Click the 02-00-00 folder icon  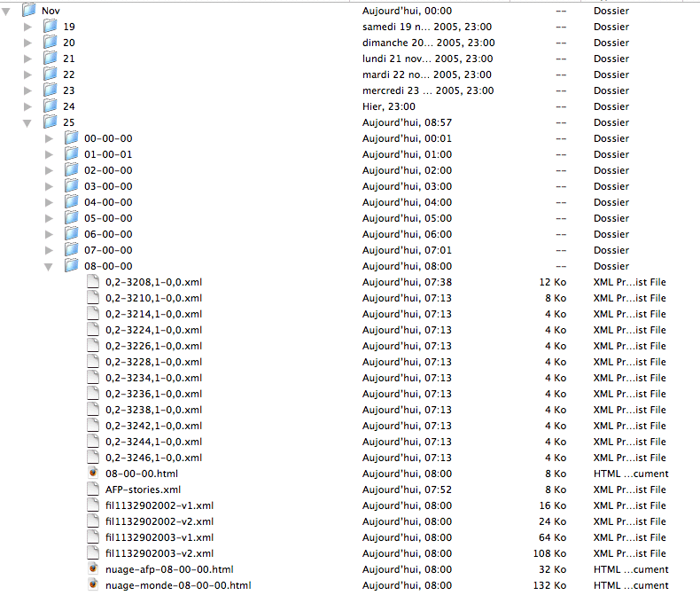pos(72,169)
